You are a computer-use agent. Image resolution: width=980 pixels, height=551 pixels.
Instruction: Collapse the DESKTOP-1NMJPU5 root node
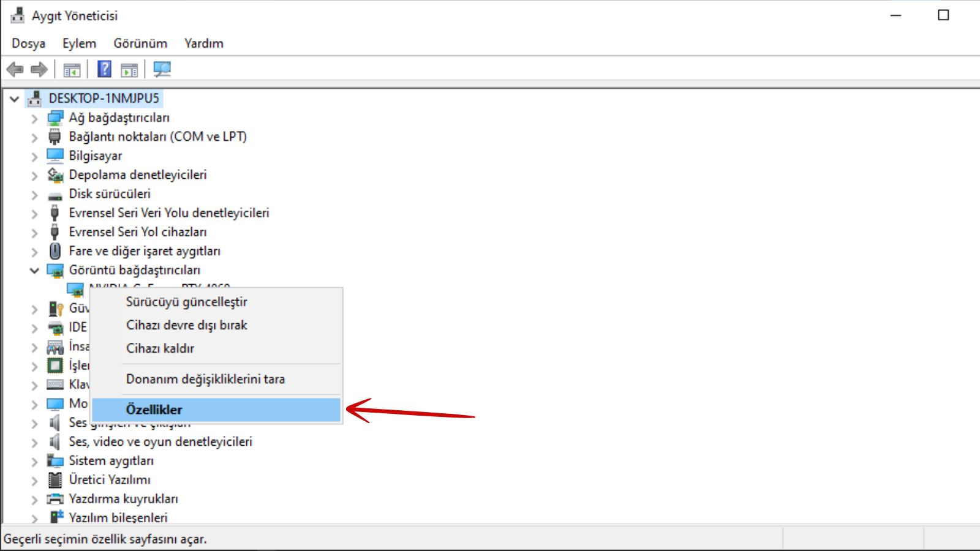[15, 99]
